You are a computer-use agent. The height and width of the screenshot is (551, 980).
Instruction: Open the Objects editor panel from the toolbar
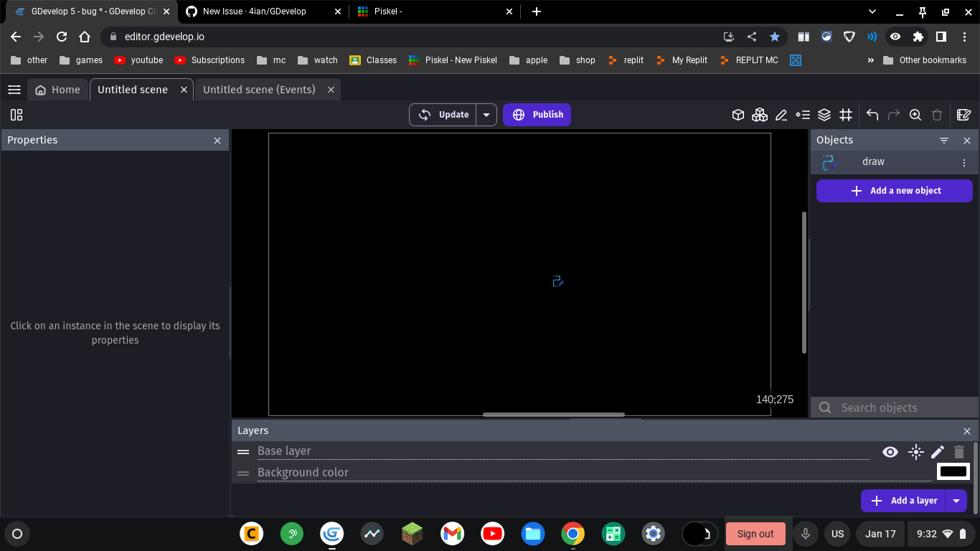738,114
